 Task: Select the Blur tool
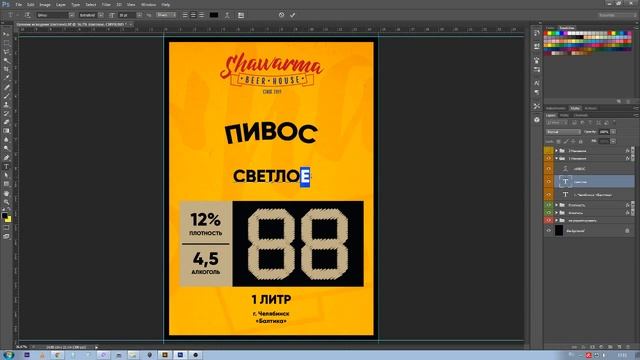[x=6, y=140]
